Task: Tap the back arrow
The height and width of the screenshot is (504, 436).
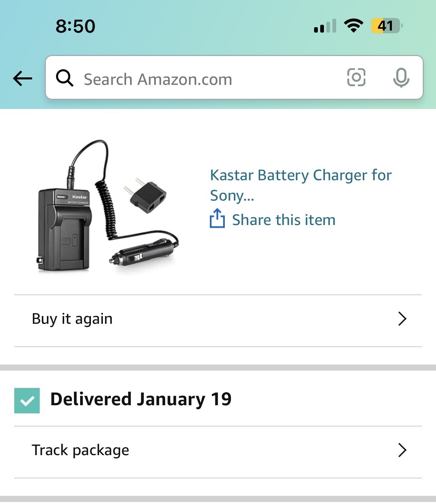Action: (x=22, y=78)
